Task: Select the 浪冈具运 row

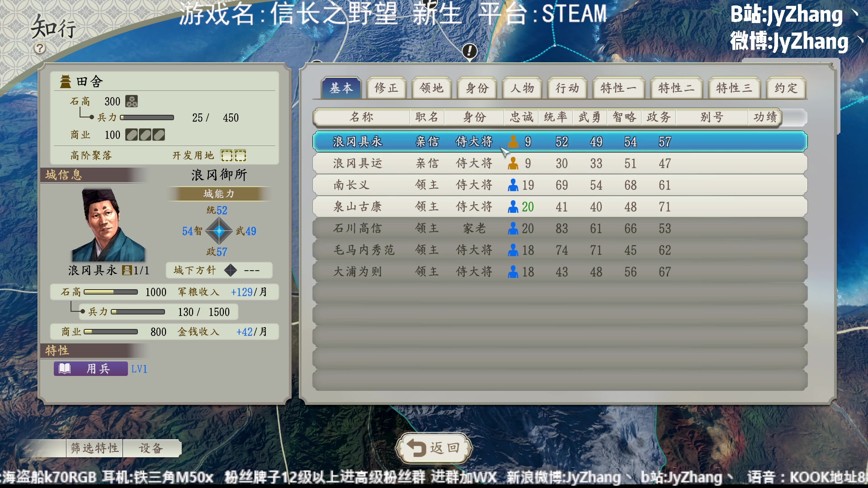Action: tap(560, 164)
